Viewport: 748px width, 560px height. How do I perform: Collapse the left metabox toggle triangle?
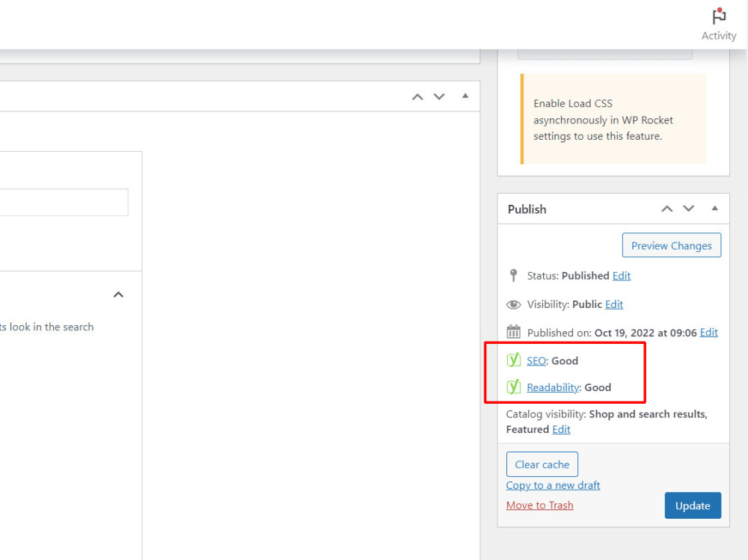pyautogui.click(x=465, y=96)
